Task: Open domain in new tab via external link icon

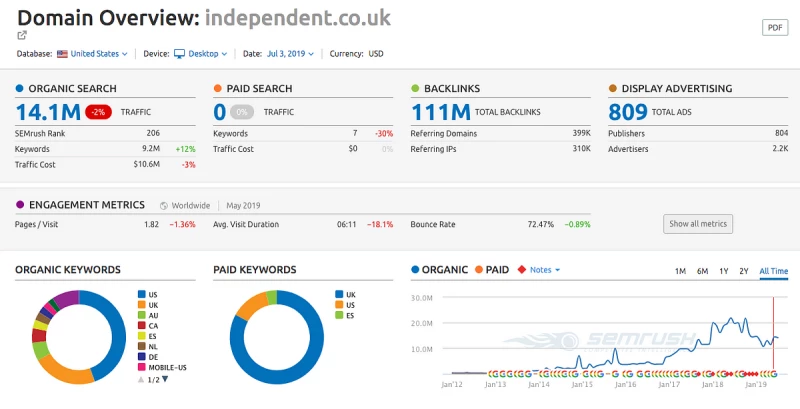Action: (x=22, y=36)
